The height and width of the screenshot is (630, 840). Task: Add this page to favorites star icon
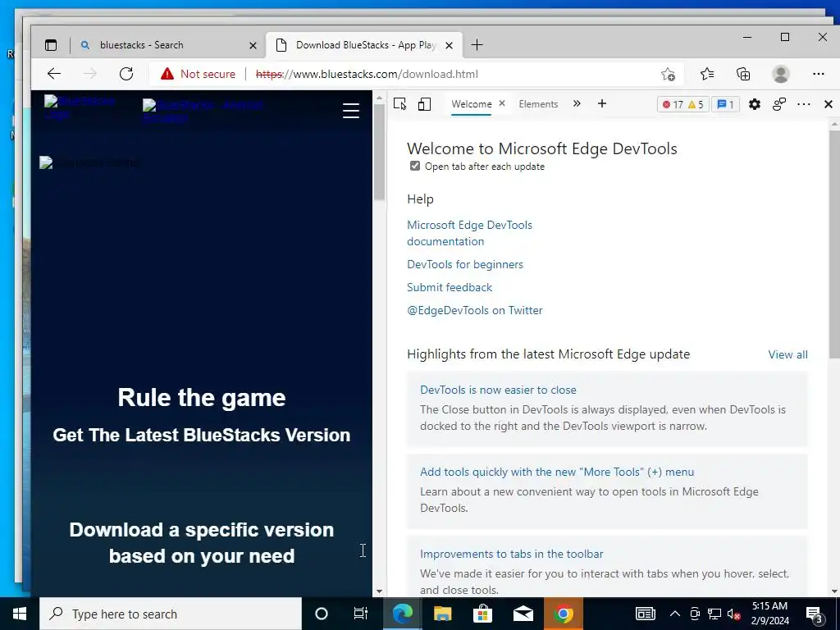(668, 75)
